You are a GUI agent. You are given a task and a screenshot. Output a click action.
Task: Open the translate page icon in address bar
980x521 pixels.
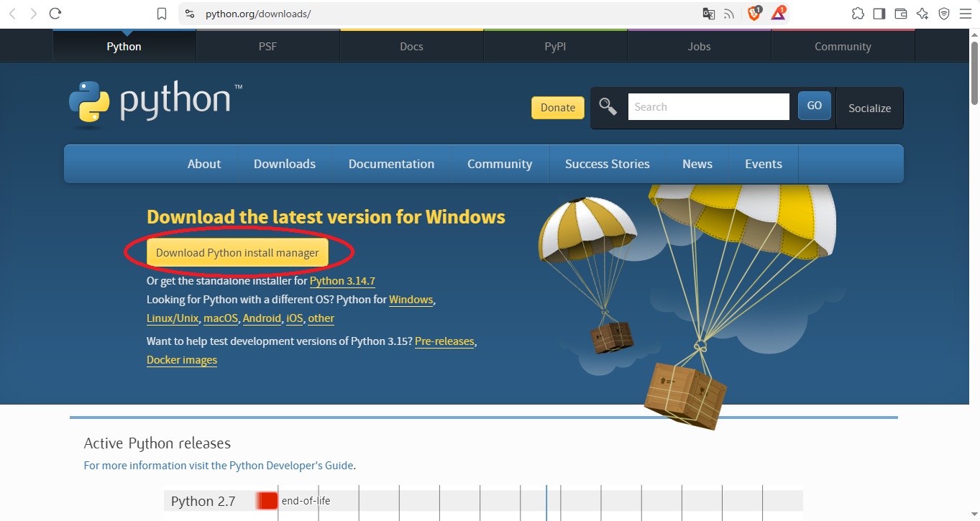click(x=709, y=14)
